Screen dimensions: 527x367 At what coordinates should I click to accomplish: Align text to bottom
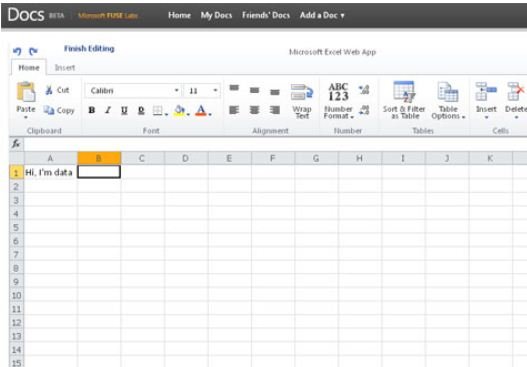click(275, 92)
